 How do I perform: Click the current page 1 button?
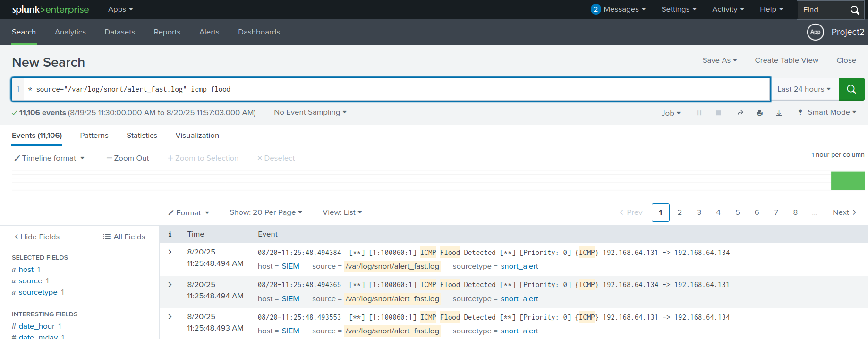(x=661, y=212)
